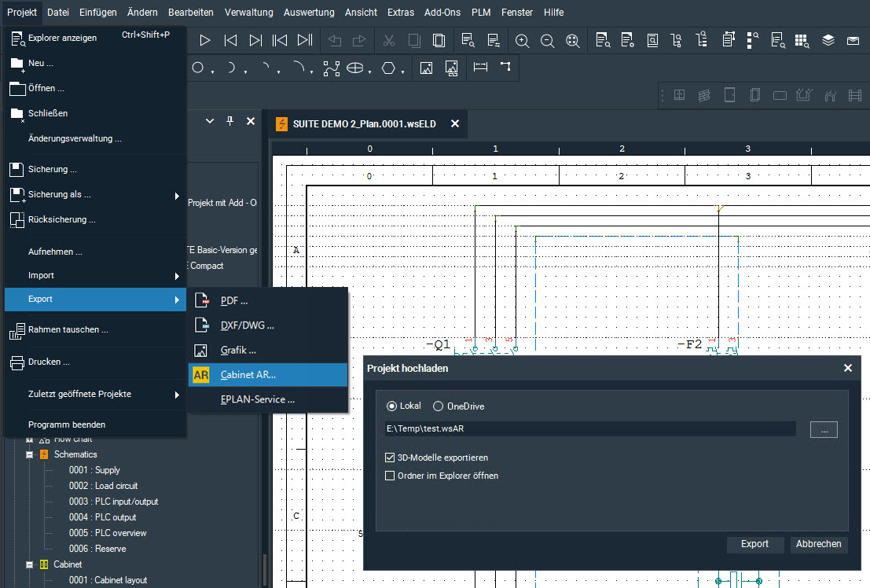This screenshot has height=588, width=870.
Task: Click the play triangle toolbar icon
Action: pyautogui.click(x=205, y=40)
